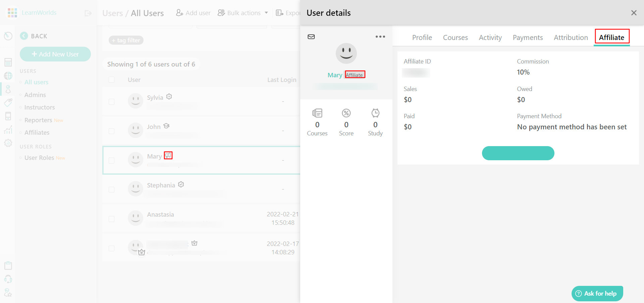The height and width of the screenshot is (303, 644).
Task: Open the Affiliate tab in user details
Action: 611,38
